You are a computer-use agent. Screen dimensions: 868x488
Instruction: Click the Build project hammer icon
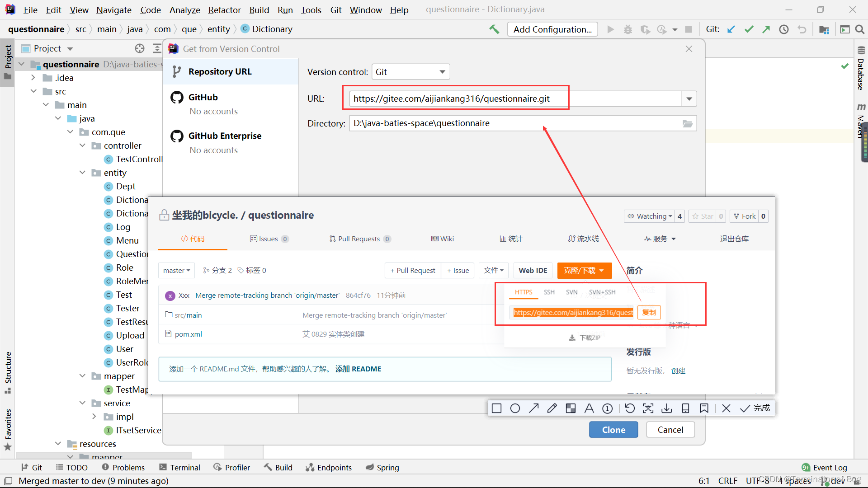pyautogui.click(x=494, y=29)
